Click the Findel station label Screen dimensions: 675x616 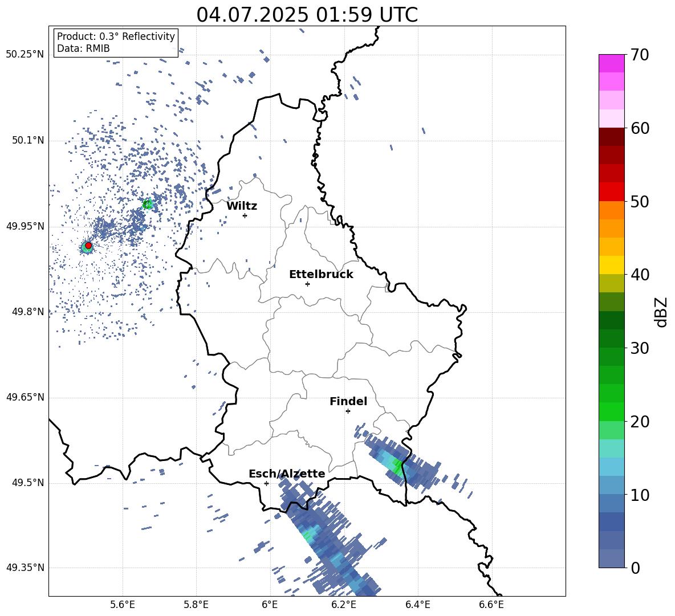click(x=348, y=401)
